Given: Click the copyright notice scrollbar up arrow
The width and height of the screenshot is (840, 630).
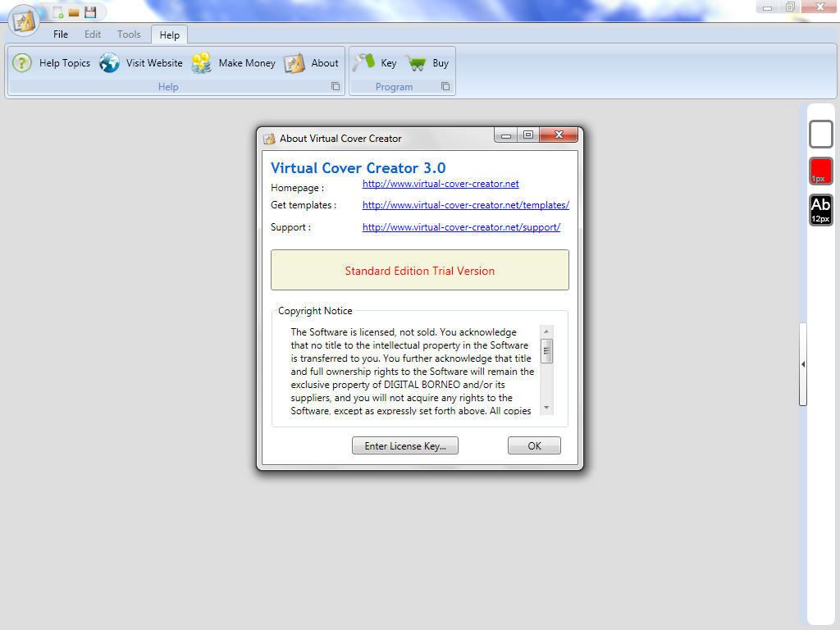Looking at the screenshot, I should [x=546, y=331].
